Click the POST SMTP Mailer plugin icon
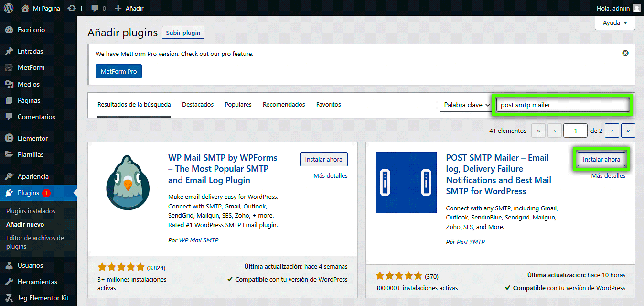Viewport: 644px width, 306px height. (406, 183)
